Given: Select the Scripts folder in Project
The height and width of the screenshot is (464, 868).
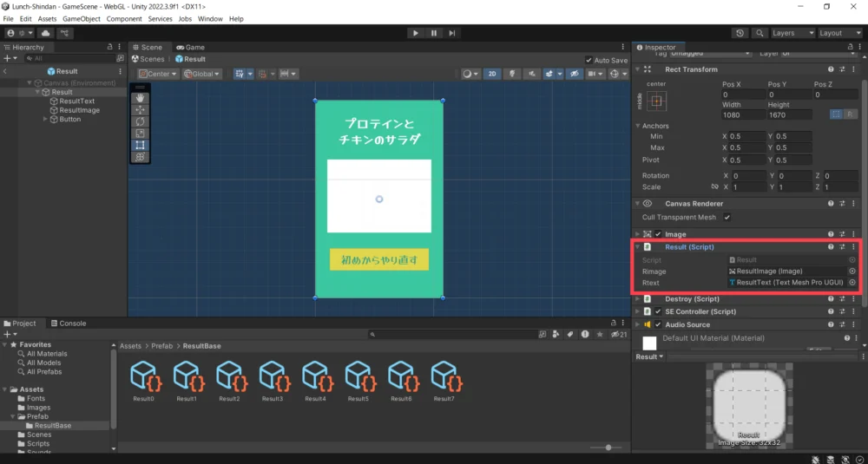Looking at the screenshot, I should point(38,443).
